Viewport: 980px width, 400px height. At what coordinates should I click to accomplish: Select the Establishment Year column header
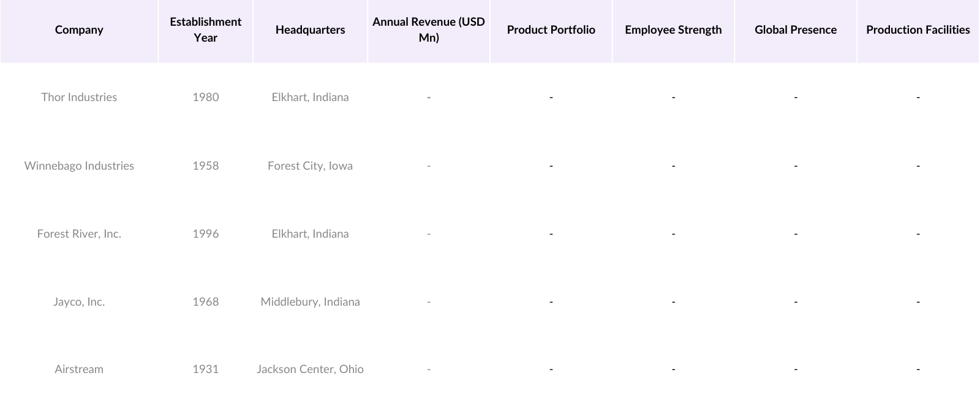[x=205, y=30]
